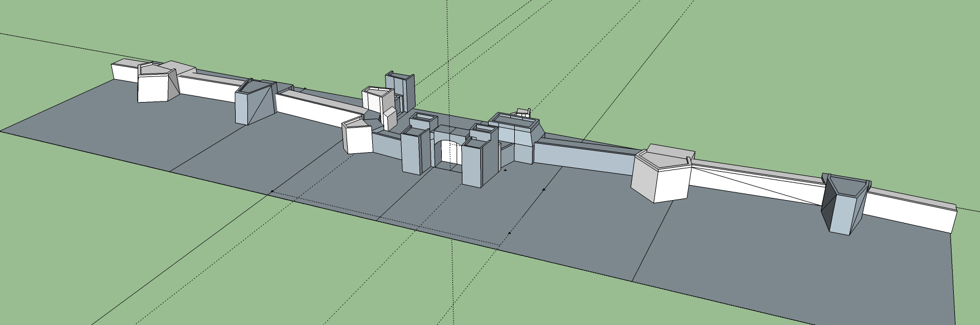Click the small bench-like object atop the gatehouse
This screenshot has height=325, width=980.
coord(523,113)
